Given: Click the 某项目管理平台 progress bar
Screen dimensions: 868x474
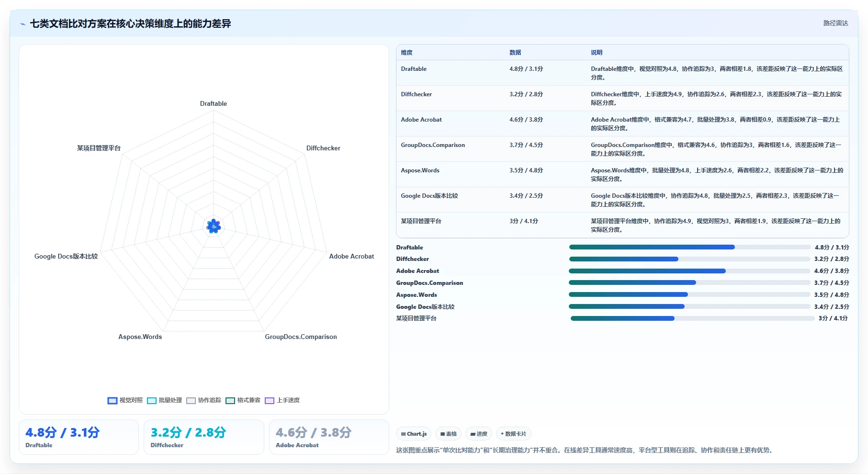Looking at the screenshot, I should pos(692,318).
